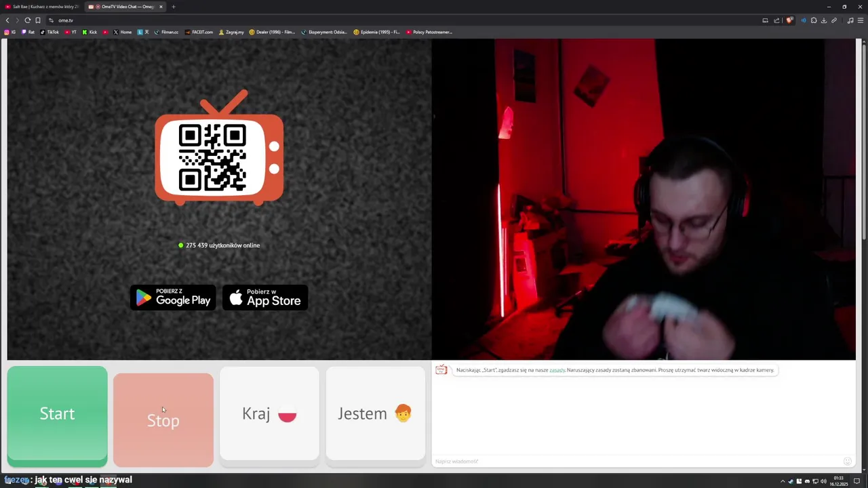Open site settings icon in address bar
This screenshot has height=488, width=868.
point(51,20)
